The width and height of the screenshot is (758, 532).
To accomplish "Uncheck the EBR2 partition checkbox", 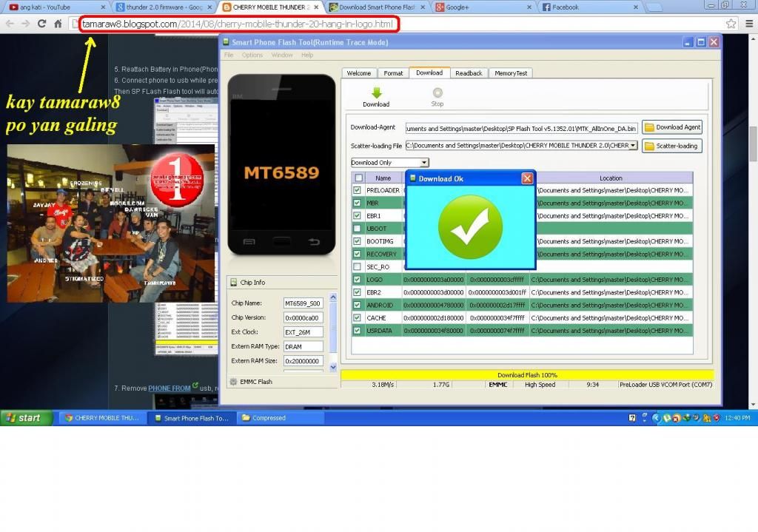I will coord(358,292).
